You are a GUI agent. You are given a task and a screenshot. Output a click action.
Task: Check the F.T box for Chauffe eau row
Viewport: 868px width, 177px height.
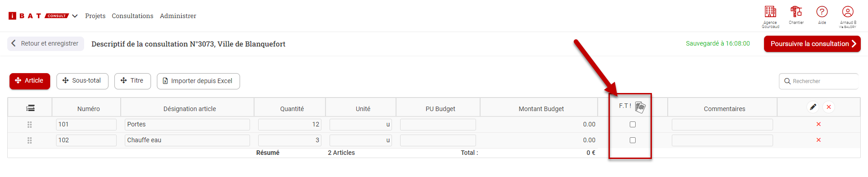pyautogui.click(x=632, y=140)
